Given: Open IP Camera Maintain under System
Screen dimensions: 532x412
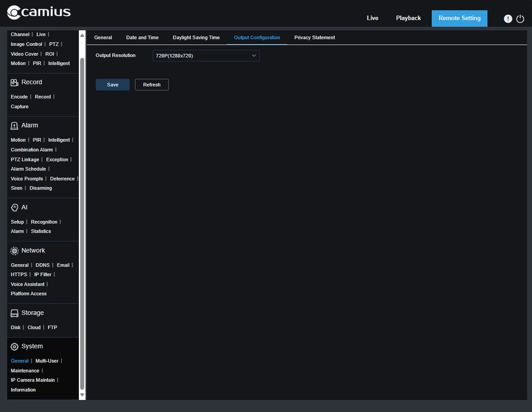Looking at the screenshot, I should [x=33, y=380].
